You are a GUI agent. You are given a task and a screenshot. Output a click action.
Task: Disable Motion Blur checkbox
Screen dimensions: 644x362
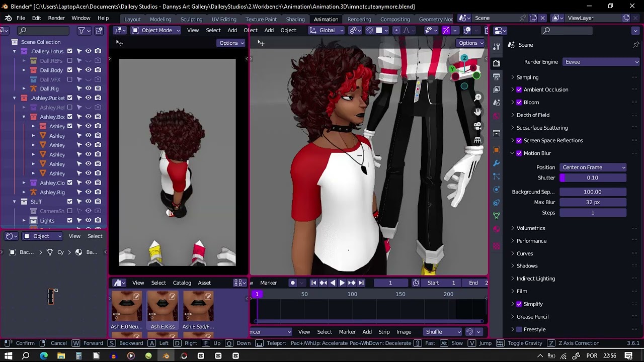[519, 153]
